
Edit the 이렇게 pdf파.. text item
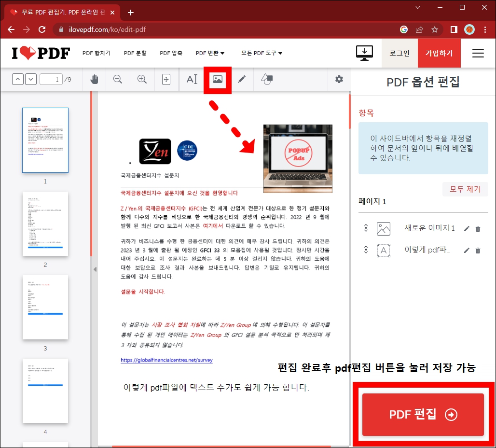(x=466, y=250)
